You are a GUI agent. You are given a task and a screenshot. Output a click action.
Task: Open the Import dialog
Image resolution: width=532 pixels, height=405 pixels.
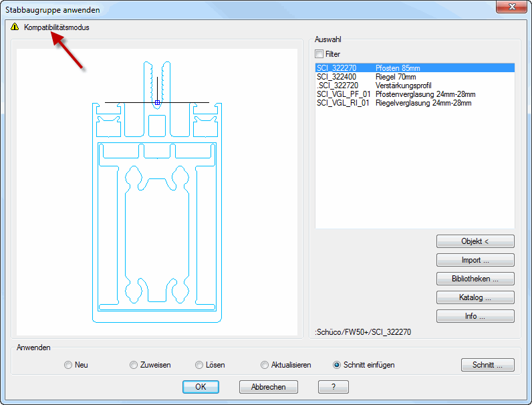pyautogui.click(x=475, y=260)
